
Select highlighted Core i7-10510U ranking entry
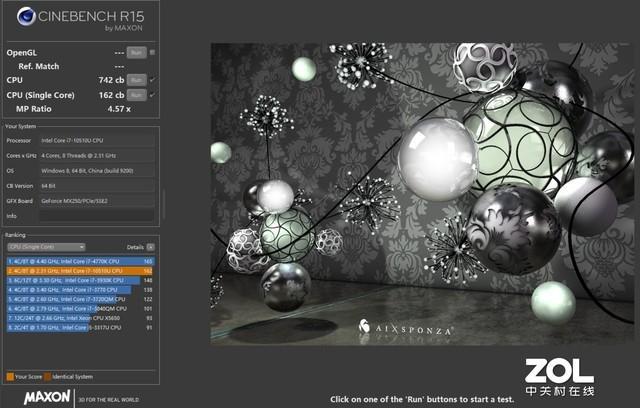click(x=80, y=271)
